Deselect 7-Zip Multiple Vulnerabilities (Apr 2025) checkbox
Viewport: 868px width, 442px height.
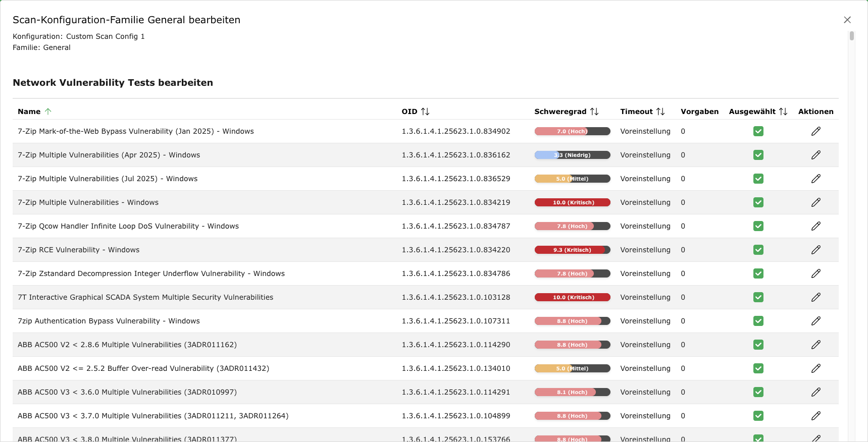(x=758, y=155)
